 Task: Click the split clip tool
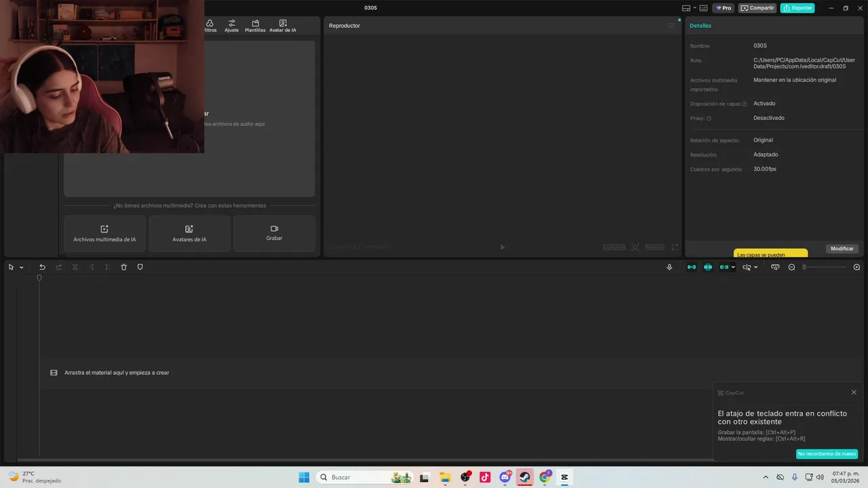[75, 267]
